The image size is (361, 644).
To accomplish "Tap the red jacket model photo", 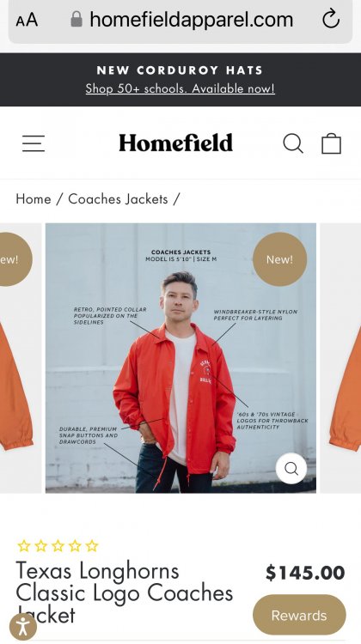I will [x=180, y=358].
